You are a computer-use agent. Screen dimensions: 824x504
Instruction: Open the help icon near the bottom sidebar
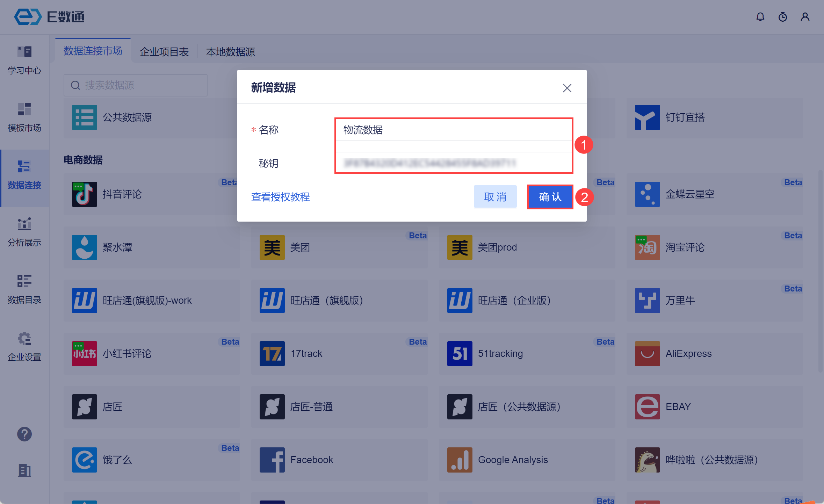[x=24, y=434]
